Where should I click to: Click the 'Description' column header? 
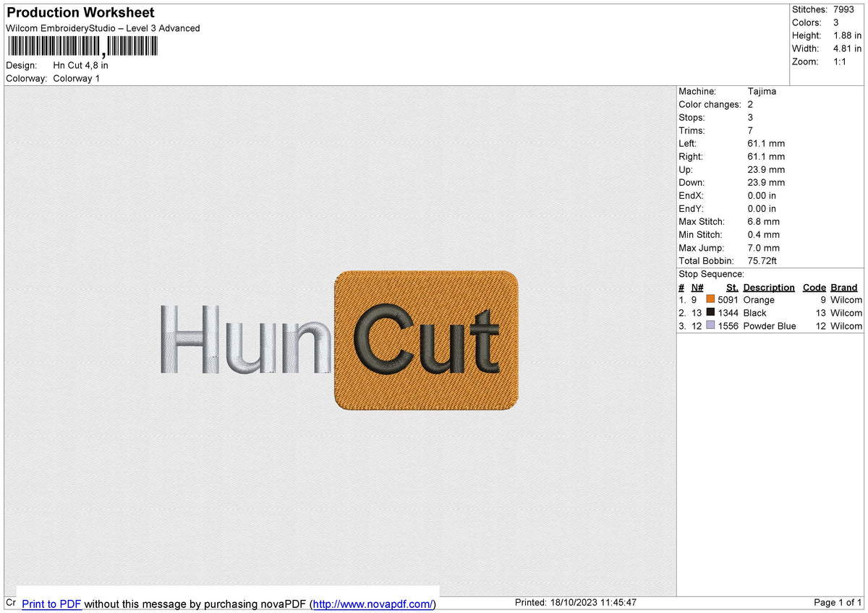[x=769, y=287]
